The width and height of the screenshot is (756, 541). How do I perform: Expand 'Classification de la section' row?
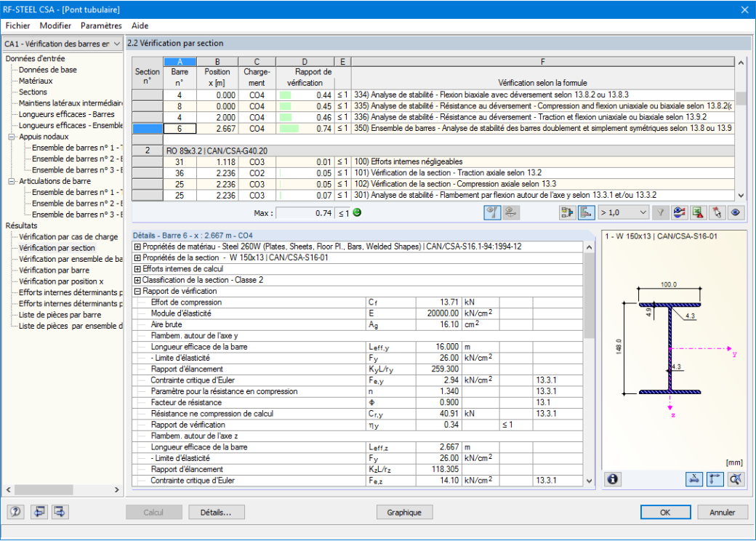tap(137, 280)
